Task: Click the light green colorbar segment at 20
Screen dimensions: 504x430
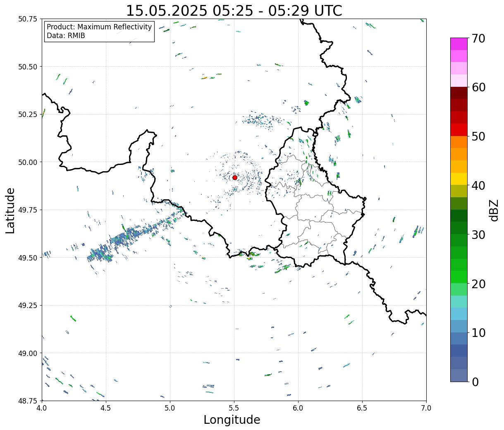Action: (459, 289)
